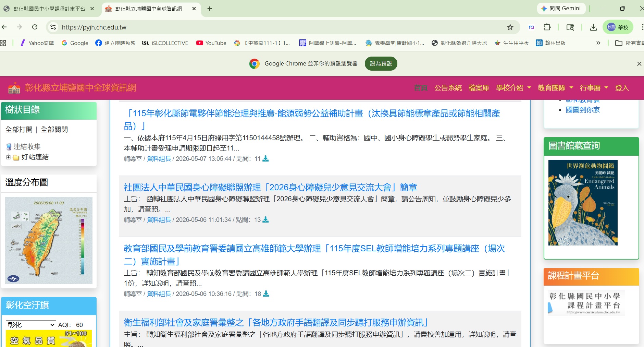Click 登入 to sign in
This screenshot has width=644, height=347.
pyautogui.click(x=622, y=88)
